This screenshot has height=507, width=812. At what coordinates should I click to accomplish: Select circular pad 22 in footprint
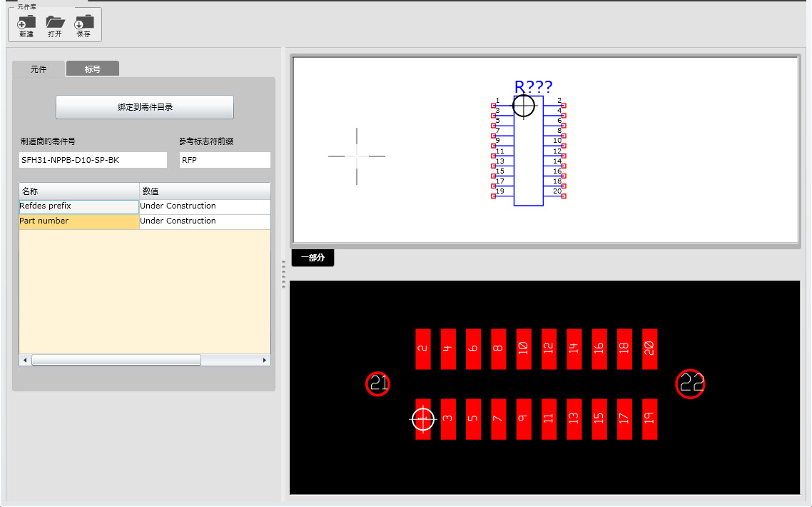(690, 383)
